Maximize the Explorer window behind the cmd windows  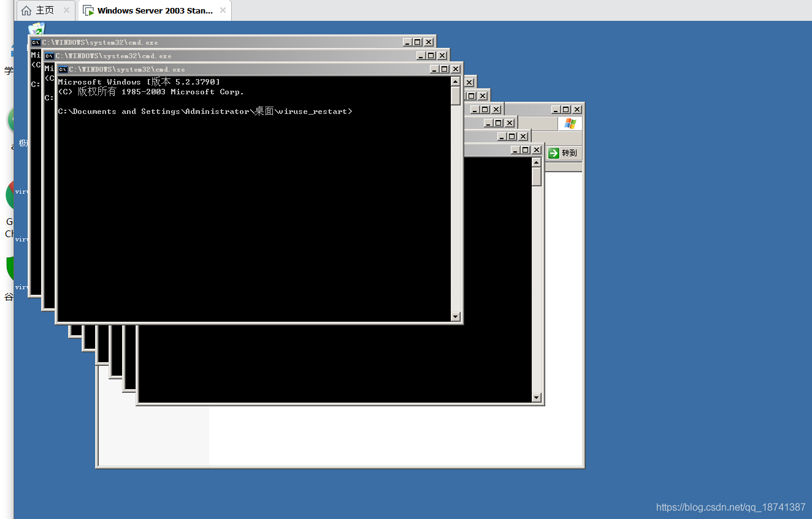566,109
